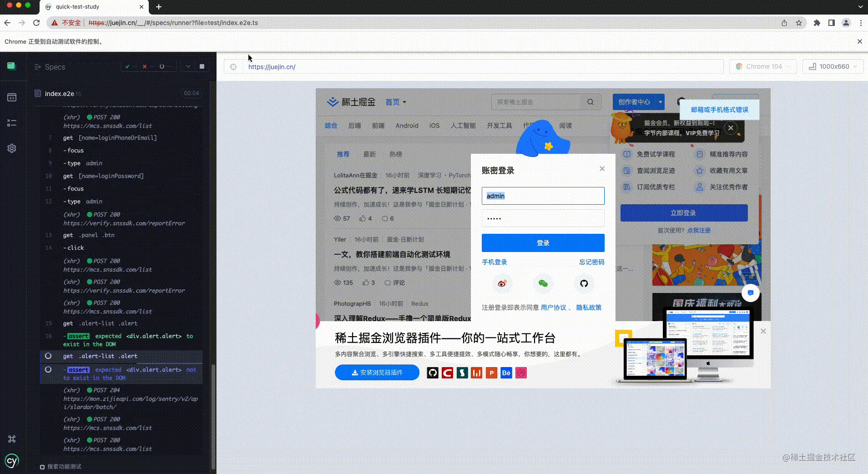Click the blue feedback chat bubble icon
The width and height of the screenshot is (868, 474).
click(x=751, y=293)
